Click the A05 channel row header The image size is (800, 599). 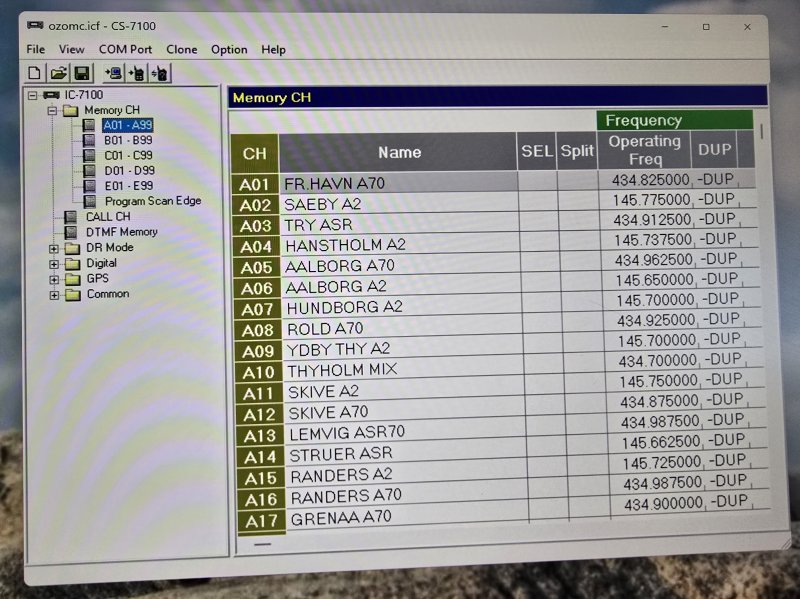click(x=256, y=267)
